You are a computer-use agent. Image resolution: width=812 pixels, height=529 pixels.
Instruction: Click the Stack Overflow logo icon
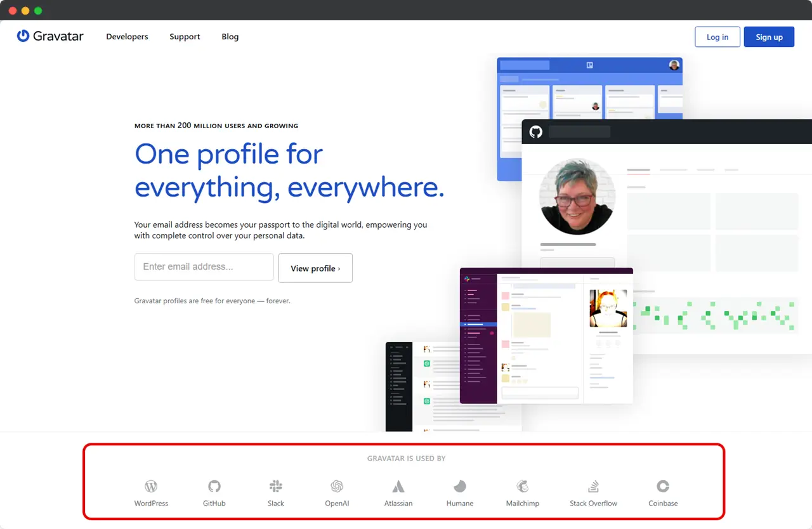(x=594, y=487)
